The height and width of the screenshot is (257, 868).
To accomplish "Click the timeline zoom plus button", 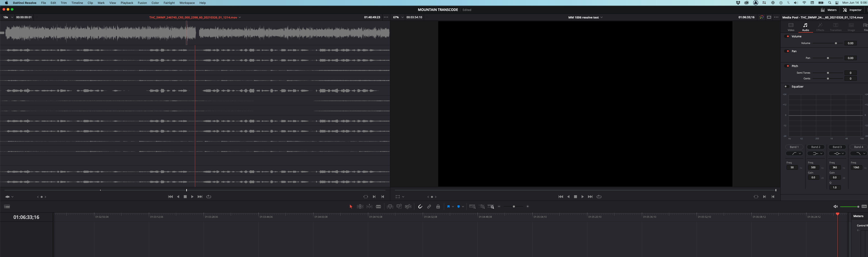I will point(528,206).
